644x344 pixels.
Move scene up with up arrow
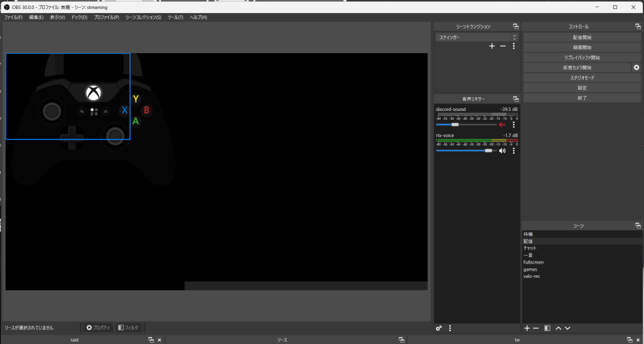(x=558, y=328)
